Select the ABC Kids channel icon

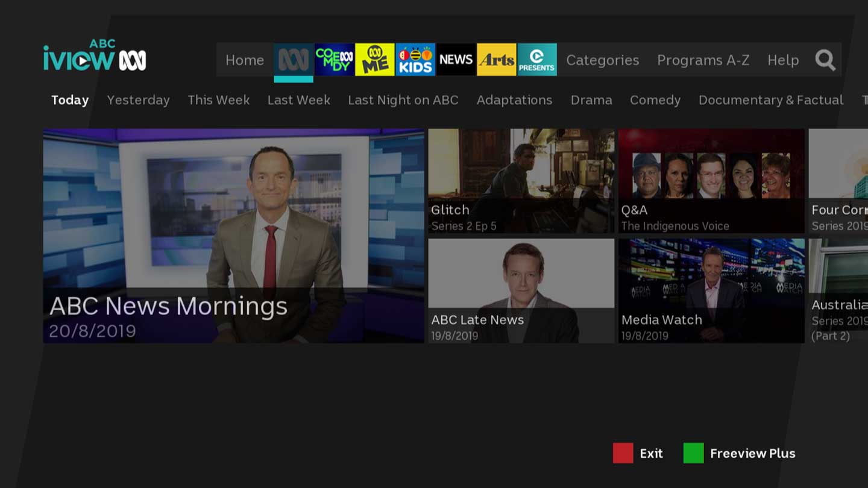click(415, 60)
